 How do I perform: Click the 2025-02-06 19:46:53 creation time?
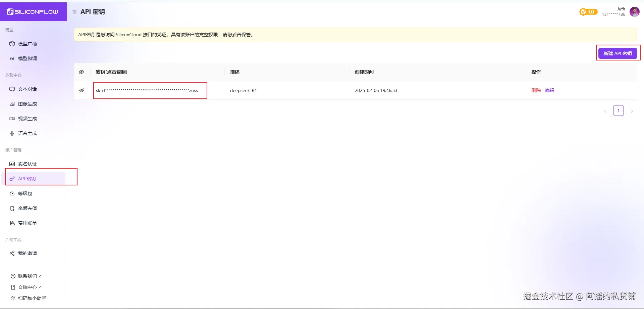(x=376, y=90)
